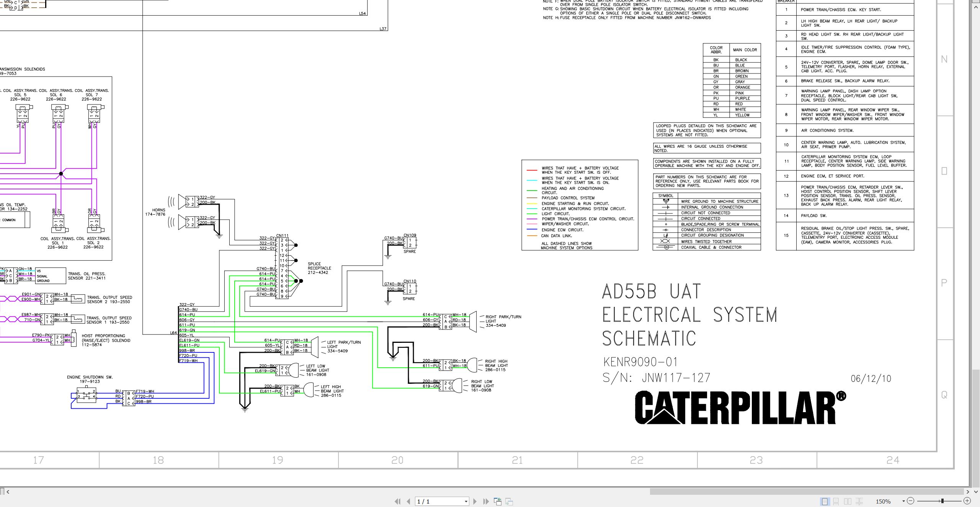Click the LEFT PARK/TURN LIGHT label
The image size is (980, 507).
[x=343, y=347]
